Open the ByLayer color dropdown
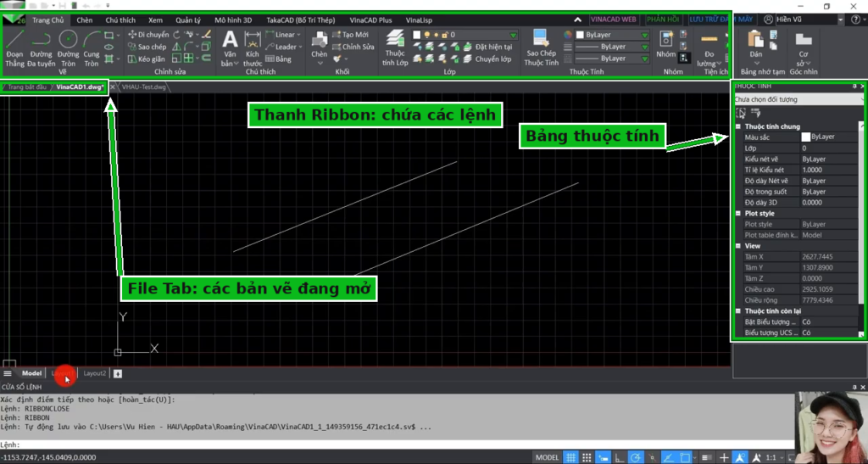 pyautogui.click(x=645, y=35)
